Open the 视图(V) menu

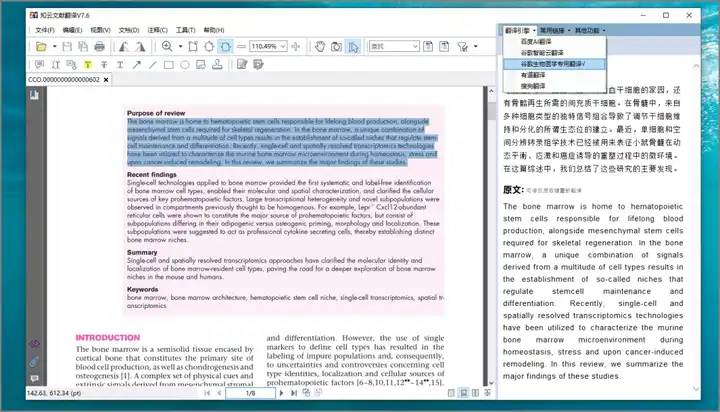[100, 30]
